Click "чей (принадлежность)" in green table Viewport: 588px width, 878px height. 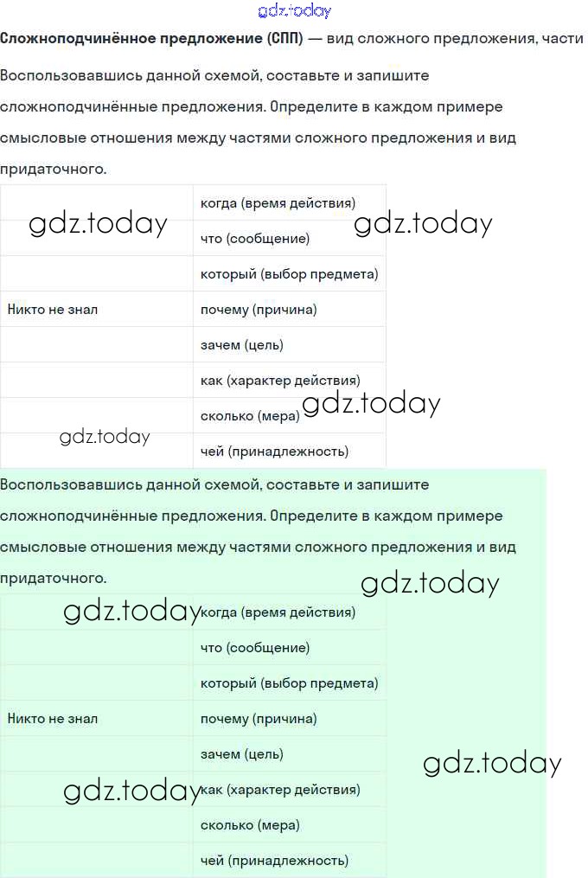click(x=274, y=861)
